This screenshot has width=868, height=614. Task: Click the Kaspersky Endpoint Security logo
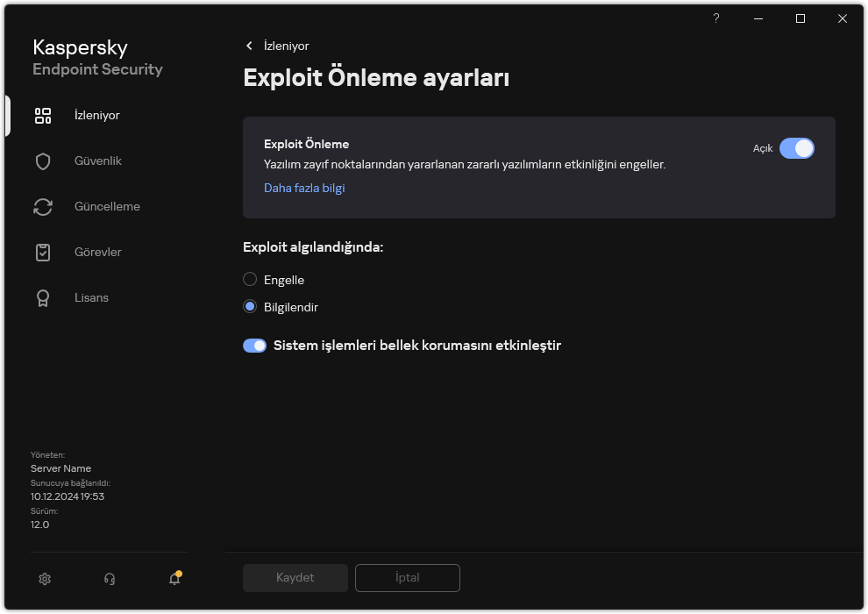[97, 57]
